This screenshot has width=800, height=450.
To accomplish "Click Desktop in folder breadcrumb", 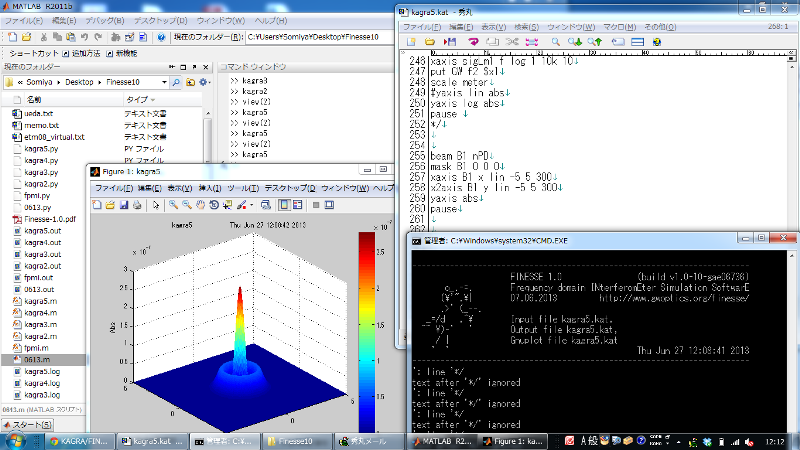I will (79, 82).
